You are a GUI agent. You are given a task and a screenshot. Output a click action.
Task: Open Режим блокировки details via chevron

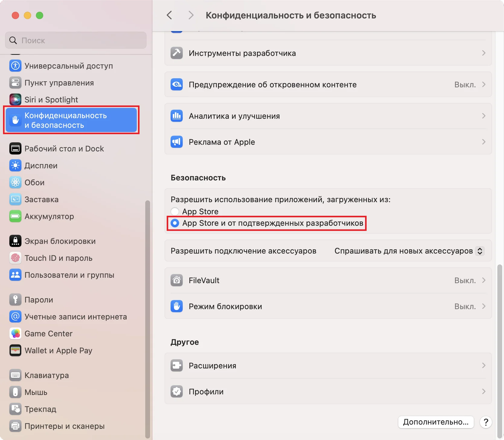(x=483, y=306)
